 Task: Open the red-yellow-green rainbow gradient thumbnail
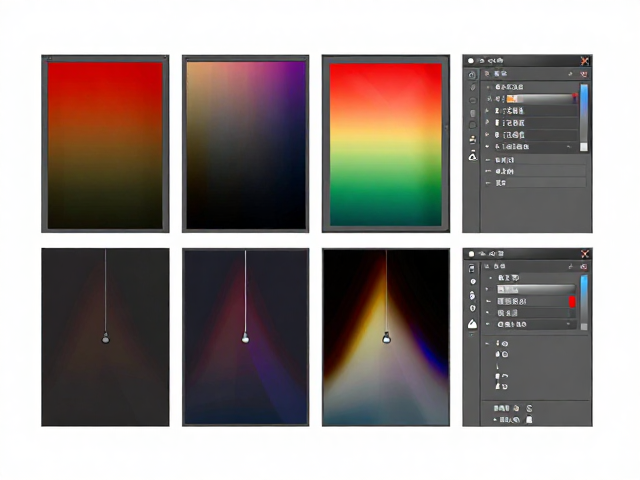(386, 144)
